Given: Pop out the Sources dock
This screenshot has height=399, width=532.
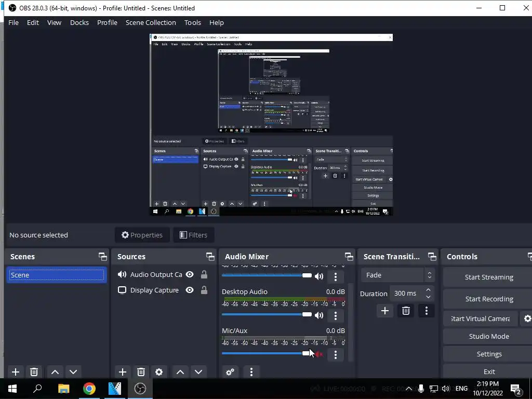Looking at the screenshot, I should pyautogui.click(x=210, y=257).
